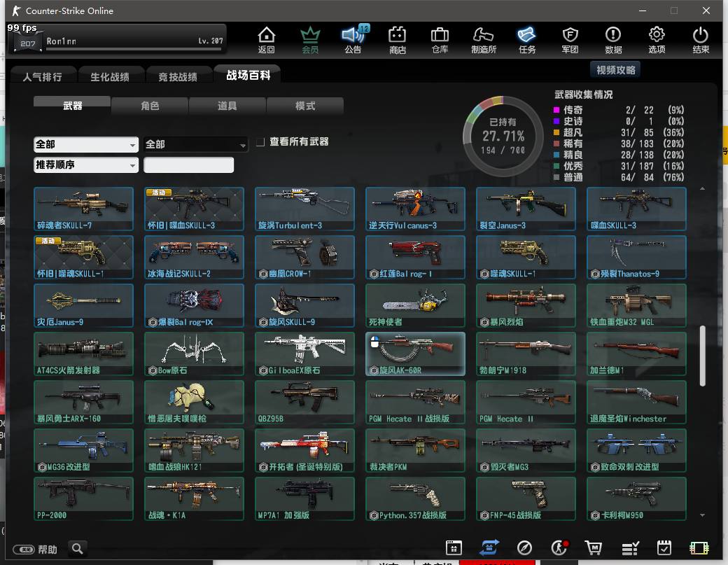
Task: Toggle the 查看所有武器 checkbox
Action: pyautogui.click(x=260, y=142)
